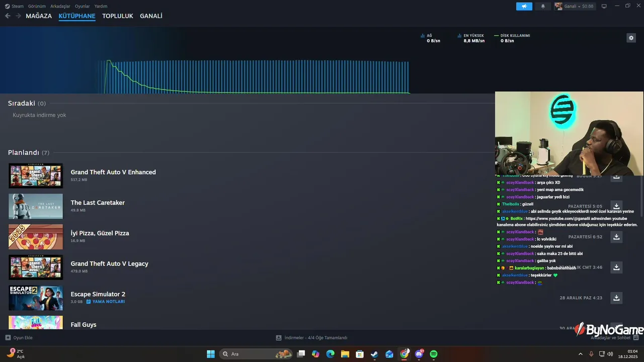Click the Grand Theft Auto V Enhanced title
The image size is (644, 362).
point(113,172)
